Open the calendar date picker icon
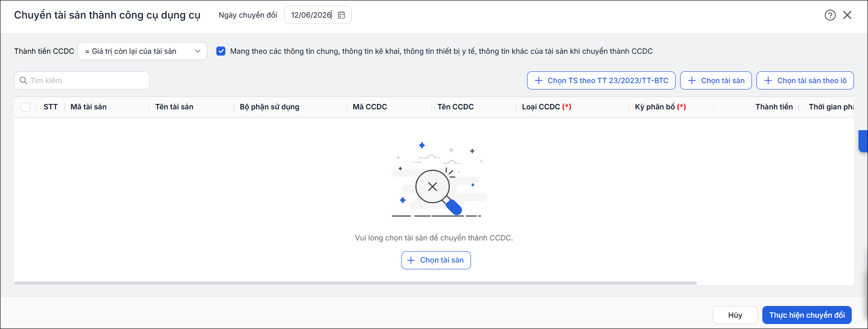 341,15
